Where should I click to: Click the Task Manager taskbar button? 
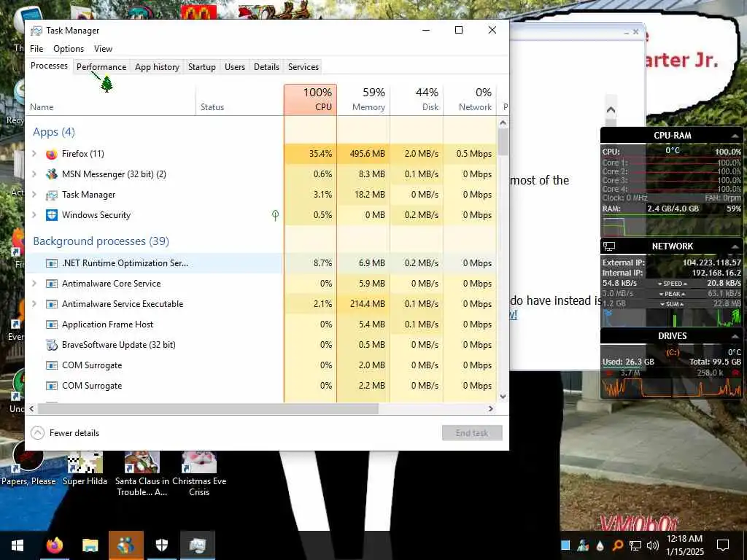[197, 545]
